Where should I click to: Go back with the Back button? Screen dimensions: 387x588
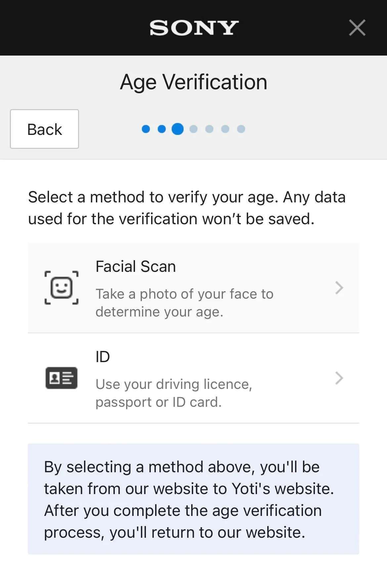pos(44,129)
